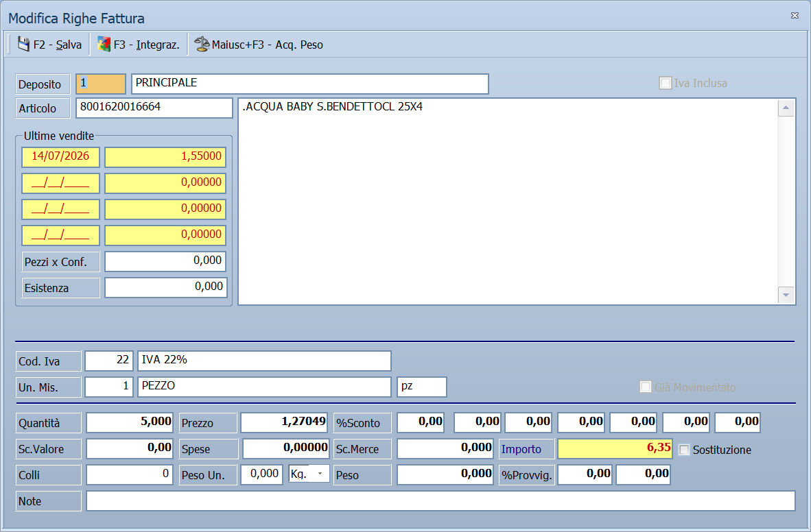This screenshot has height=532, width=811.
Task: Click the last sale date 14/07/2026
Action: pyautogui.click(x=60, y=157)
